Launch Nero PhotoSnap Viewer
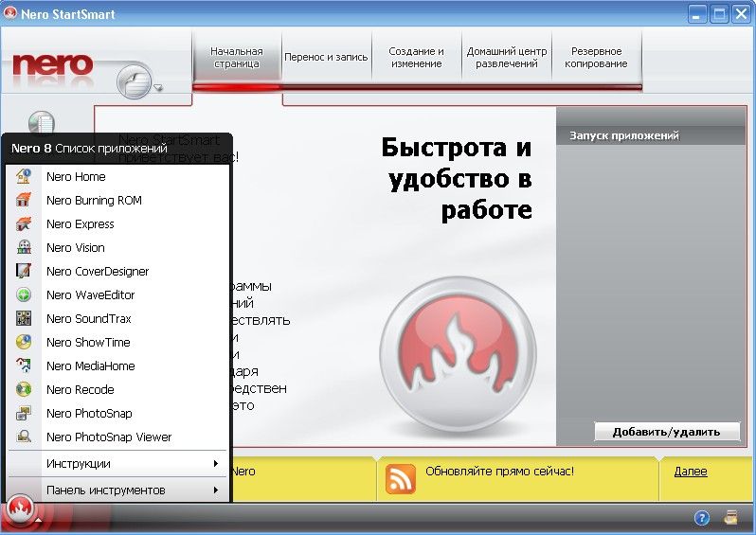756x535 pixels. 118,437
